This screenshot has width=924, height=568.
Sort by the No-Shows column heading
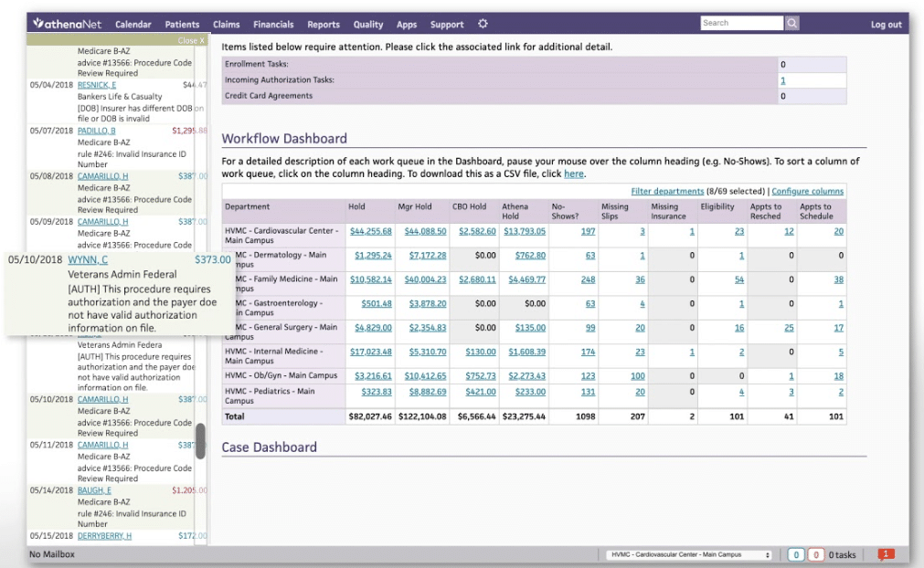pos(565,211)
